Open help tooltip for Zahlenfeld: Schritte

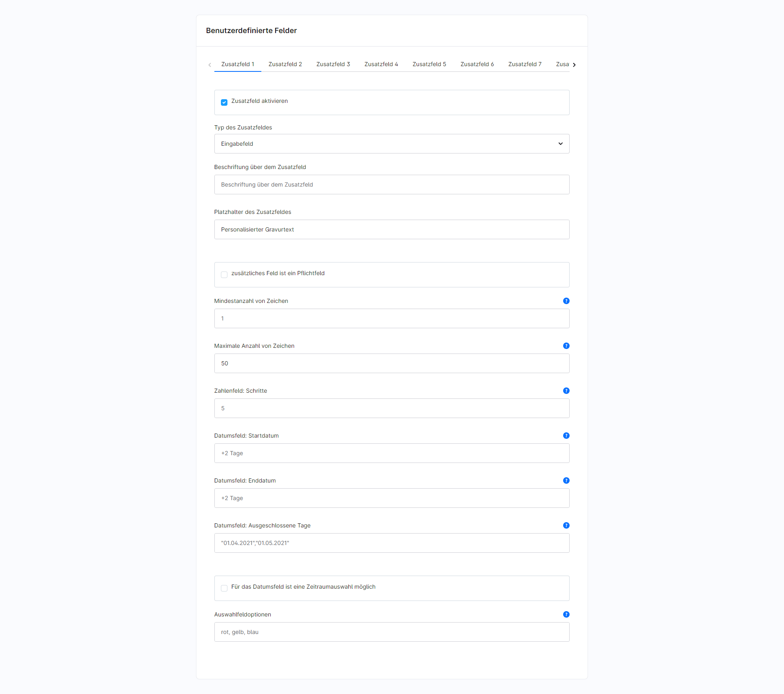tap(566, 391)
